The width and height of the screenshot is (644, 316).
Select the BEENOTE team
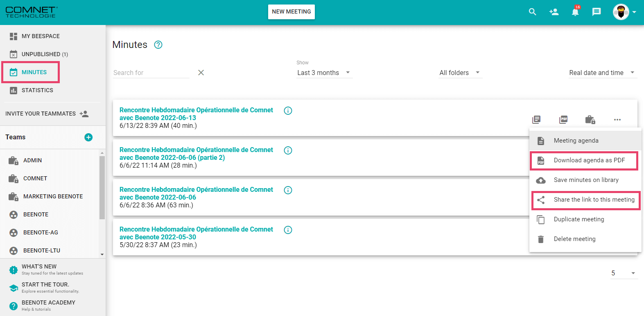36,214
